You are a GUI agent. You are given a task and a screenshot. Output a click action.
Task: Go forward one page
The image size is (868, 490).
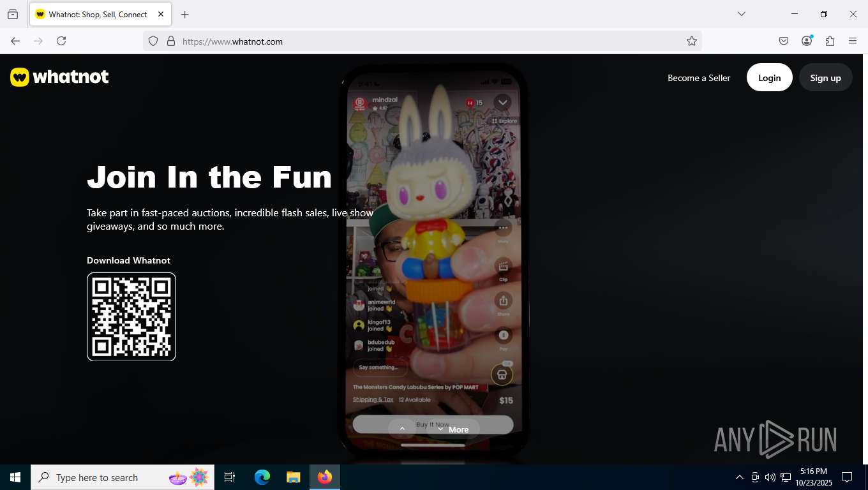(x=38, y=41)
